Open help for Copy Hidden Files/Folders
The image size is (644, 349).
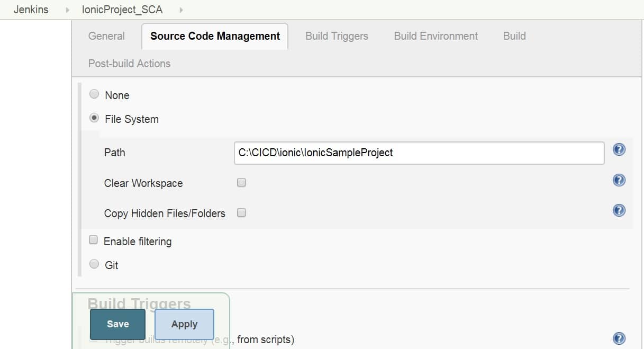tap(619, 210)
